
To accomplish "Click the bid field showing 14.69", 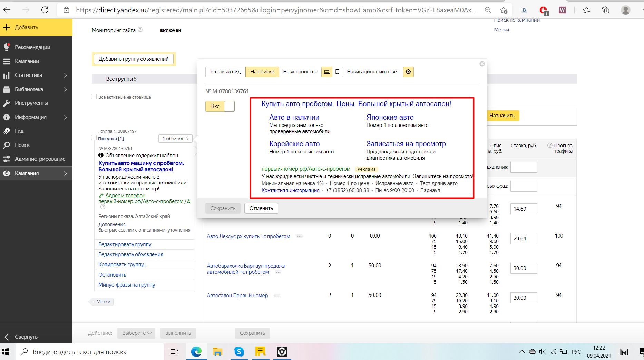I will click(524, 209).
